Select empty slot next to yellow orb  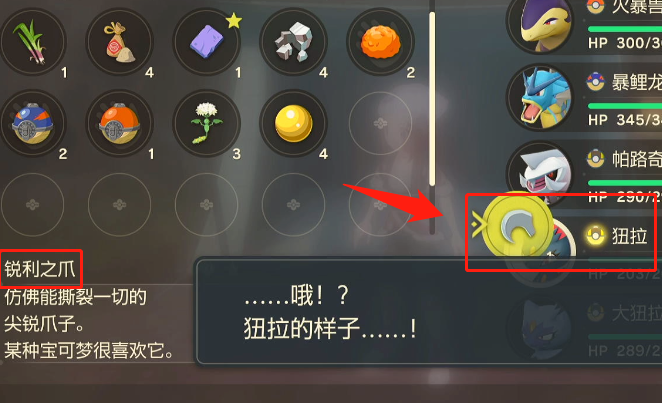[x=380, y=123]
